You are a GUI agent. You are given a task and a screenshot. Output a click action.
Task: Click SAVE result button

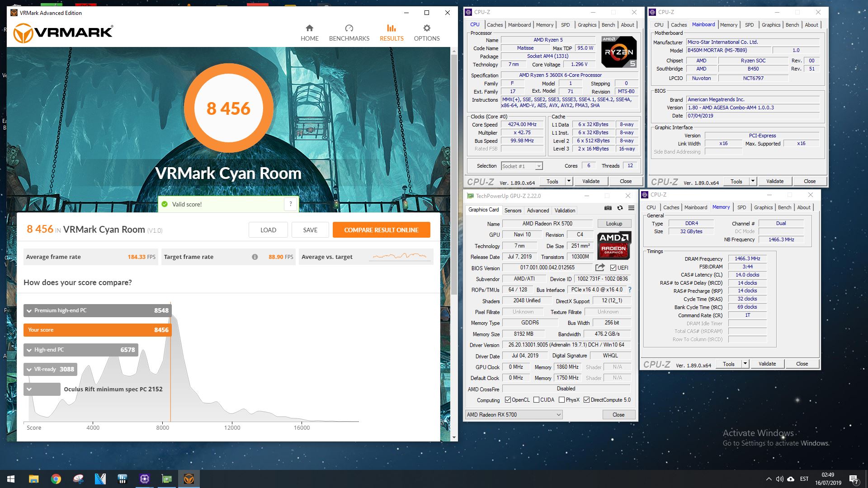click(x=310, y=230)
